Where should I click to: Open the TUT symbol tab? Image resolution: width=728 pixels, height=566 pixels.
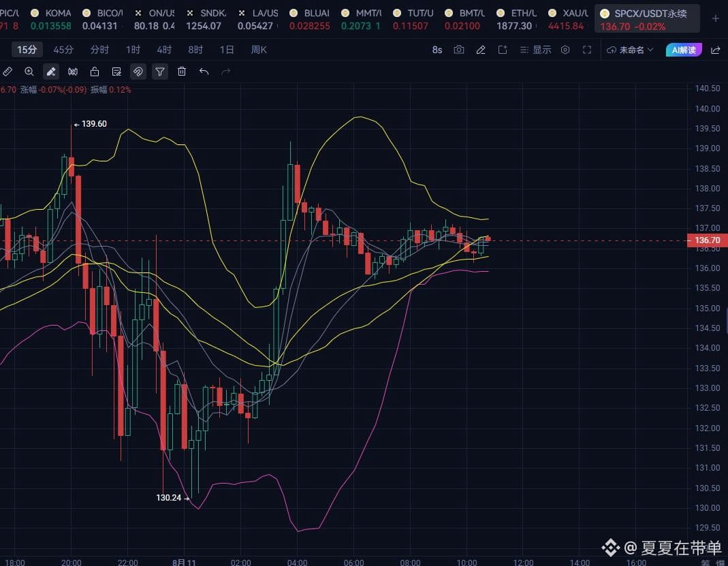point(413,19)
